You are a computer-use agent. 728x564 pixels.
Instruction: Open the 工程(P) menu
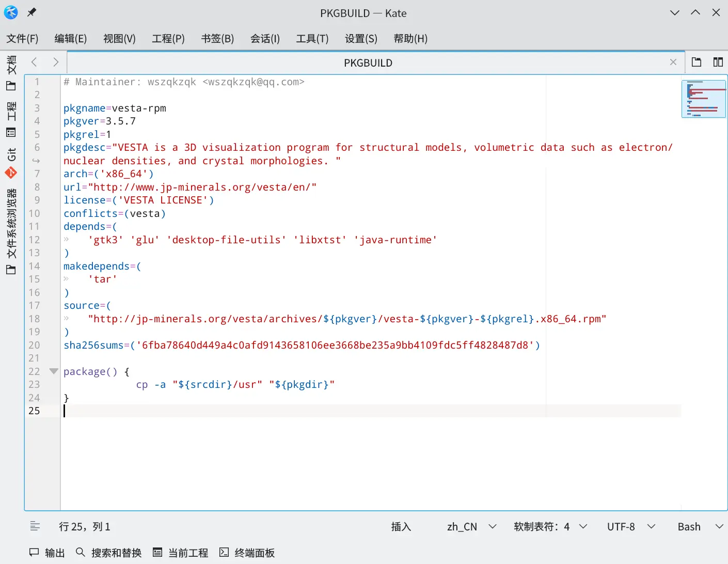pos(168,39)
